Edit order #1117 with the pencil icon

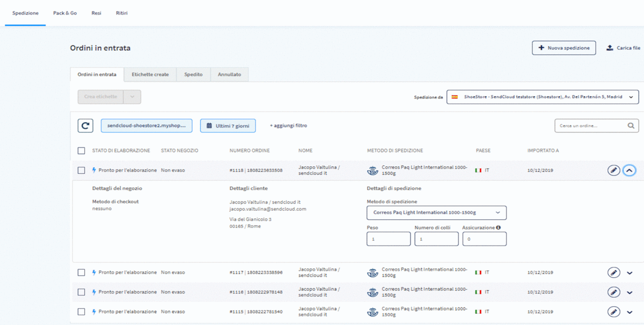613,272
